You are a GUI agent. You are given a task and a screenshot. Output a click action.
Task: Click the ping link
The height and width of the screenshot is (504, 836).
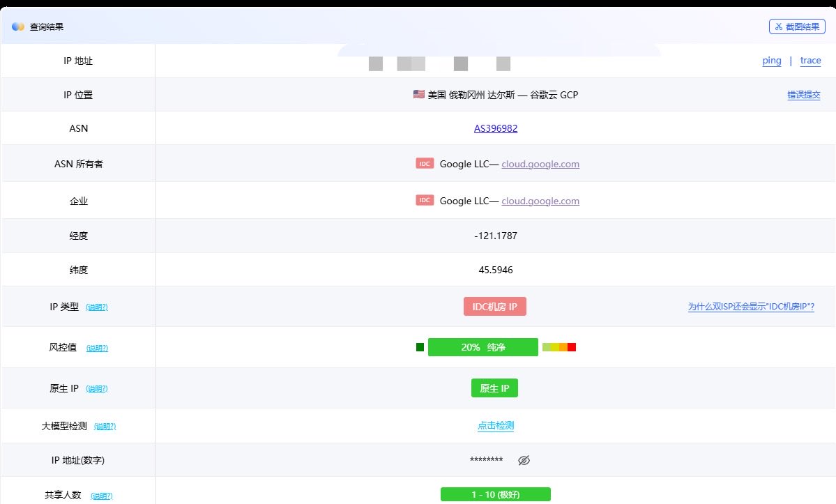coord(771,61)
